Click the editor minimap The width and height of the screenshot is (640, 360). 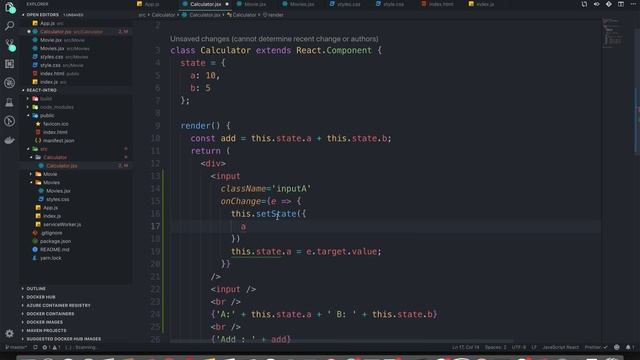pos(612,32)
